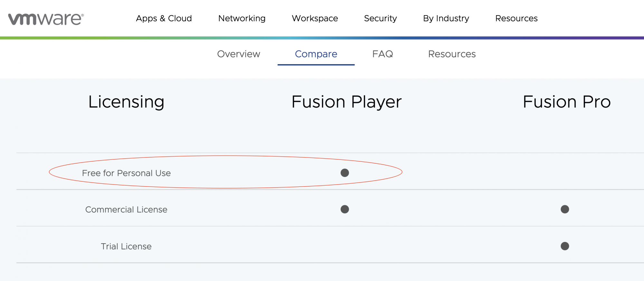
Task: Select the Trial License row label
Action: tap(126, 246)
